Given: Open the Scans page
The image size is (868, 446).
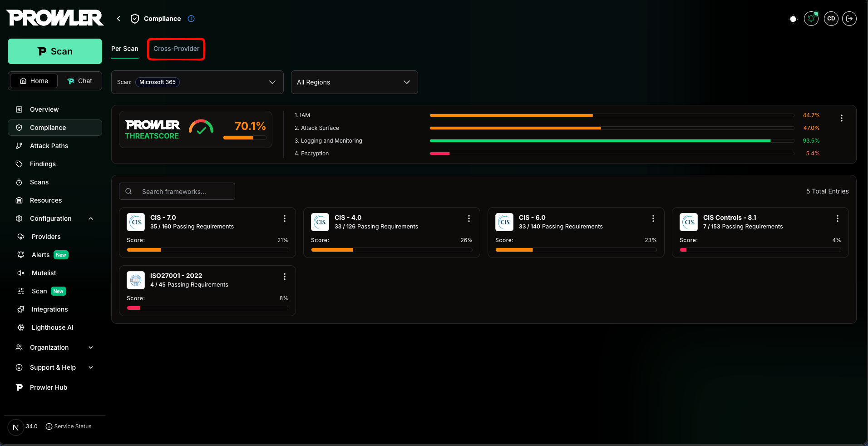Looking at the screenshot, I should click(x=55, y=182).
